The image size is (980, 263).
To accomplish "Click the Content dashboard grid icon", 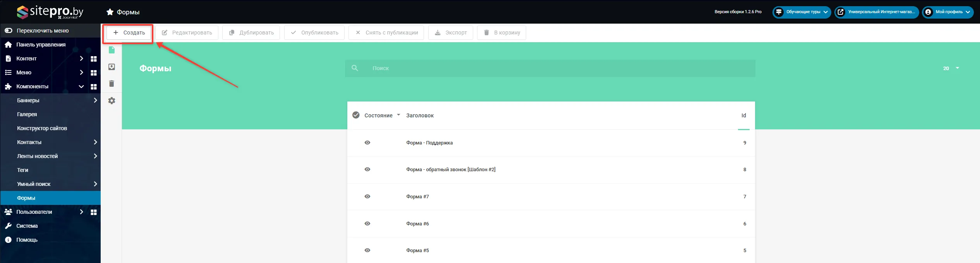I will click(94, 59).
